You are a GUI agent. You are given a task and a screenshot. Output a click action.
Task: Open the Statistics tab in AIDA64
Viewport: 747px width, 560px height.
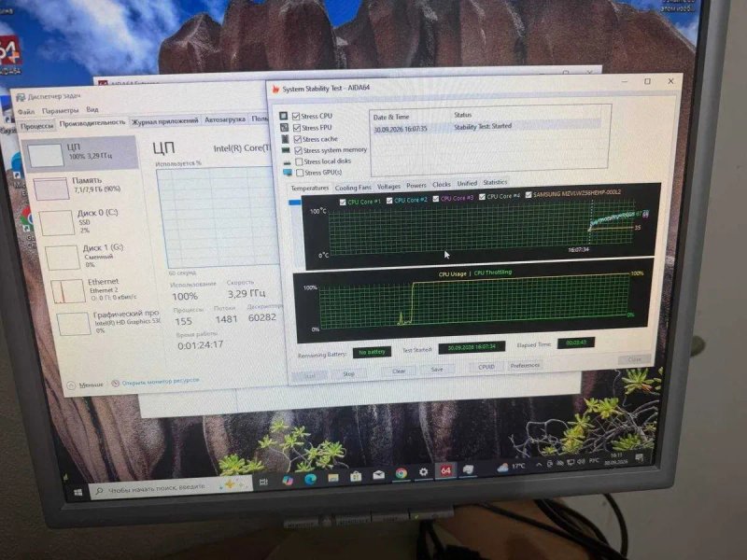pyautogui.click(x=495, y=182)
